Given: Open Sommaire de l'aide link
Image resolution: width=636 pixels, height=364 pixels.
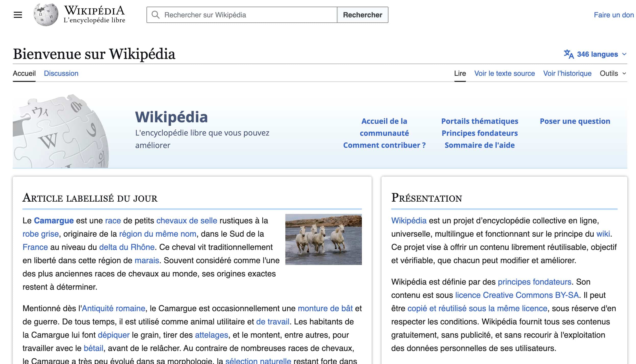Looking at the screenshot, I should [x=480, y=145].
